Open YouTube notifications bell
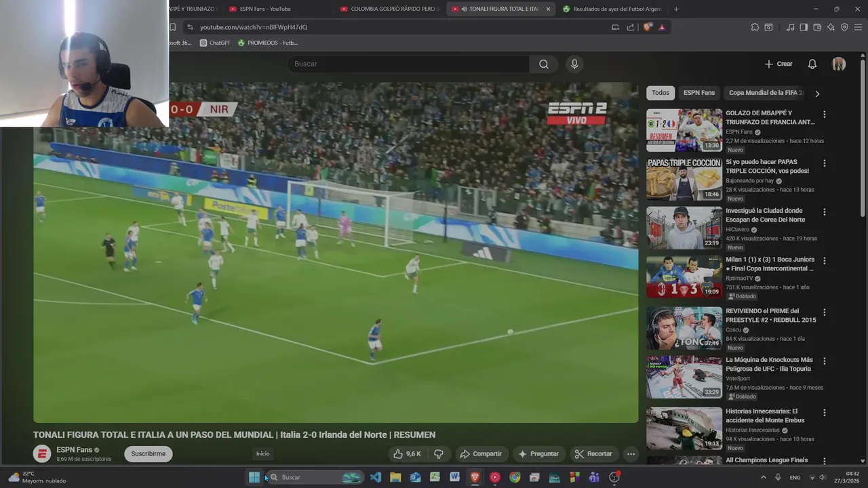Image resolution: width=868 pixels, height=488 pixels. [x=812, y=64]
